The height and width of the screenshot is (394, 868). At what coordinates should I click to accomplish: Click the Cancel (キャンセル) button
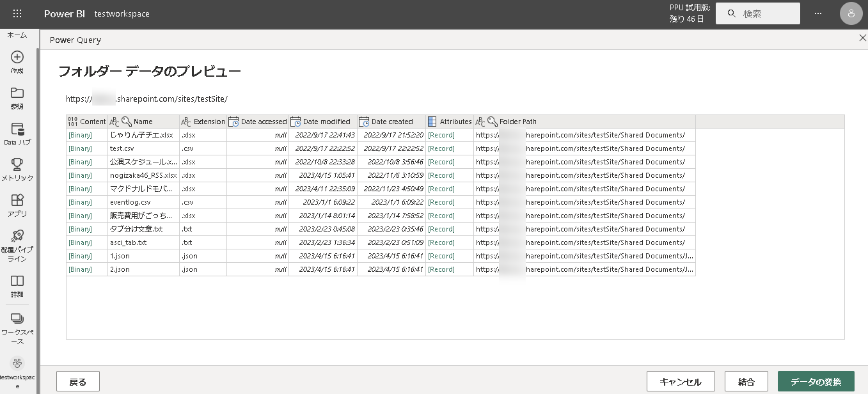(x=681, y=382)
